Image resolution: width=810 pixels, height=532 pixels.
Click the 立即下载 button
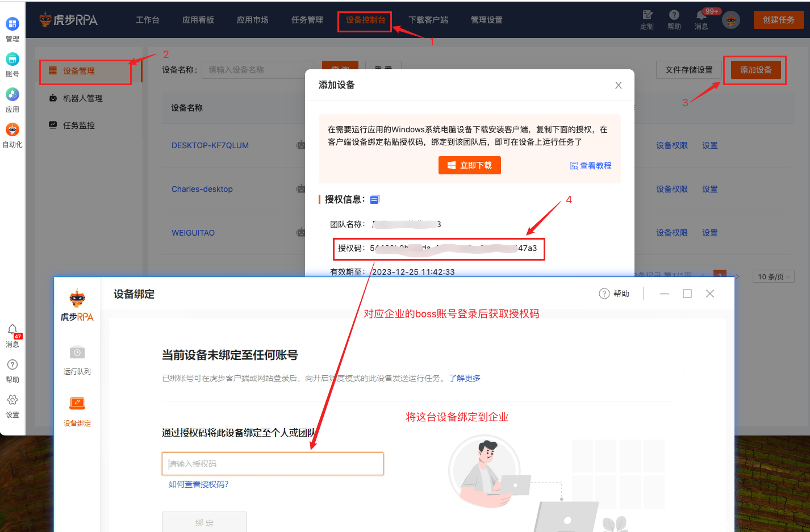pos(470,165)
